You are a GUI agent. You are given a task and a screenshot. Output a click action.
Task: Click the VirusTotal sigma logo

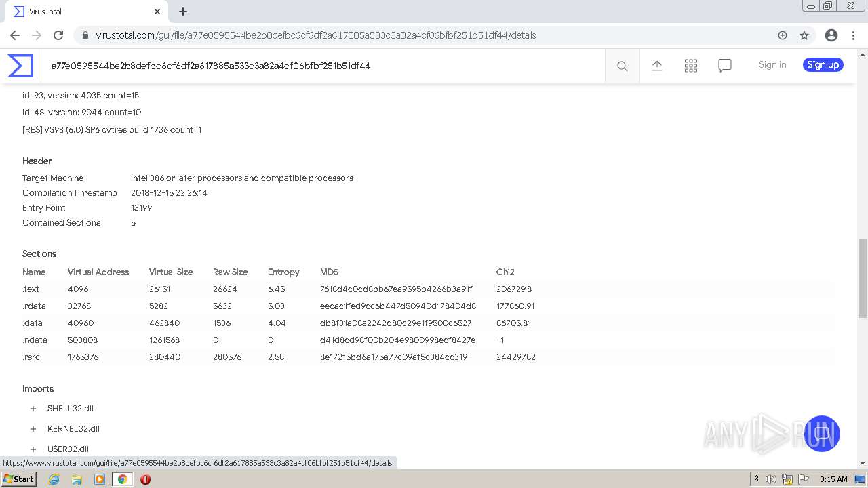20,66
